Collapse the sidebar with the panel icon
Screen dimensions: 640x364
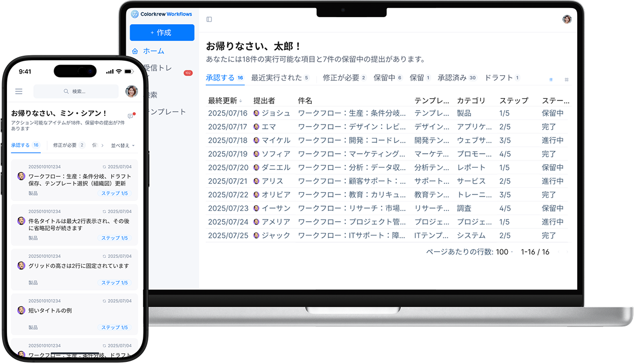tap(208, 19)
